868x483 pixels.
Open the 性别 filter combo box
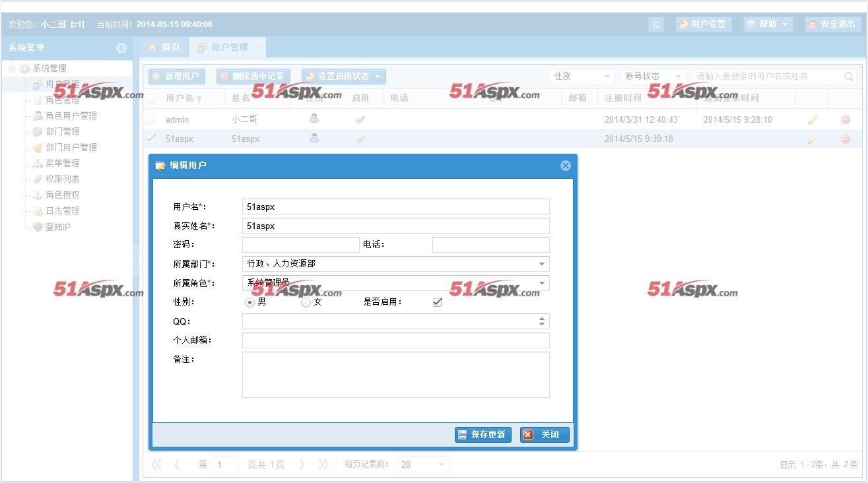coord(582,77)
